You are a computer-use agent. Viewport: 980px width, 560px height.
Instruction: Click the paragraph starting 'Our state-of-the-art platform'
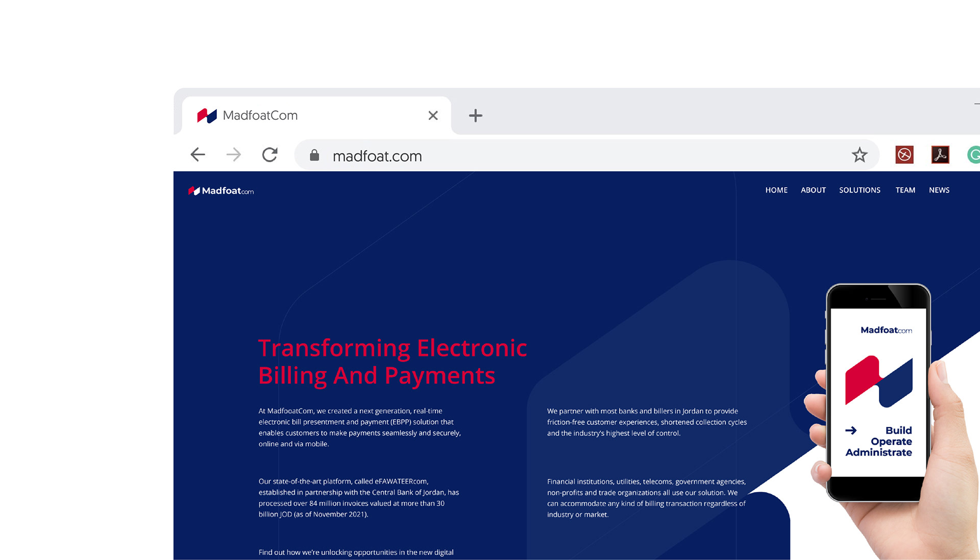click(x=358, y=498)
